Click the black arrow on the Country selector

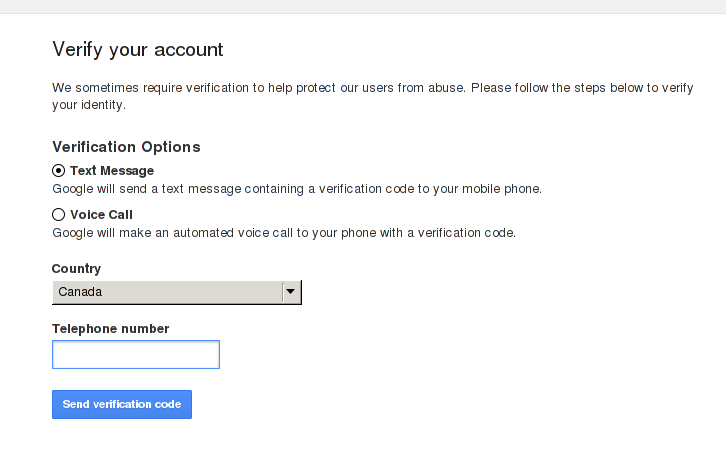pyautogui.click(x=291, y=292)
